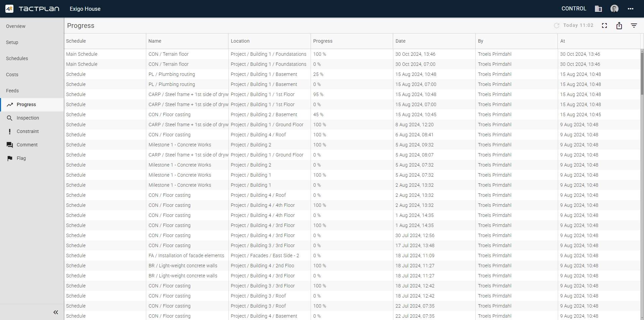This screenshot has width=644, height=320.
Task: Sort by the By column header
Action: click(517, 41)
